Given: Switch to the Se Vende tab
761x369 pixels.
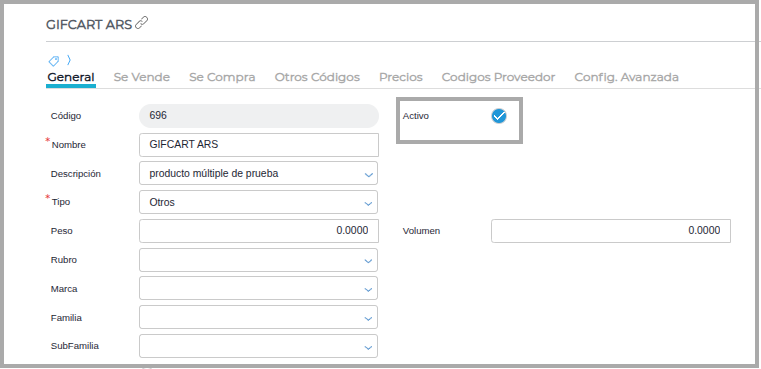Looking at the screenshot, I should (x=142, y=77).
